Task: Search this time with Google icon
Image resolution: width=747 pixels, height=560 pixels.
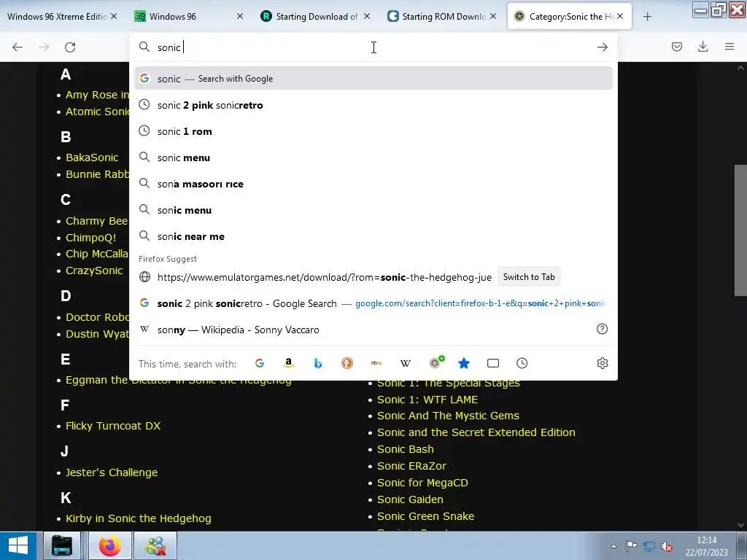Action: (260, 363)
